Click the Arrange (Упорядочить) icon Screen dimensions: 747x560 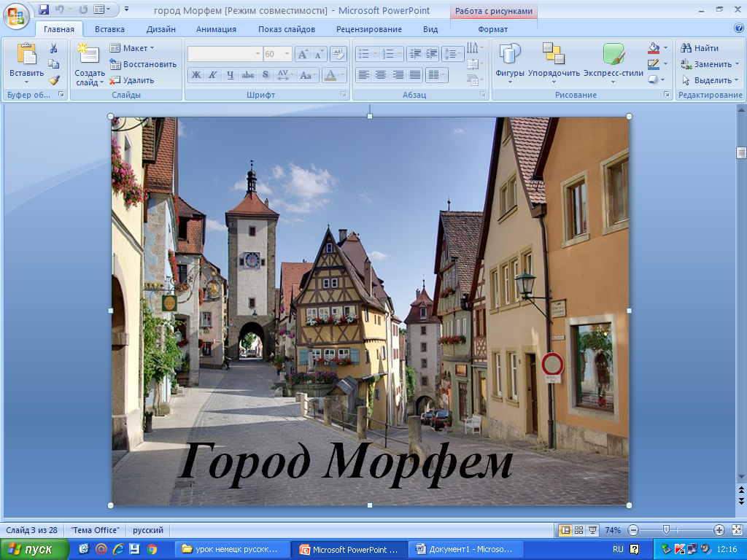tap(554, 54)
